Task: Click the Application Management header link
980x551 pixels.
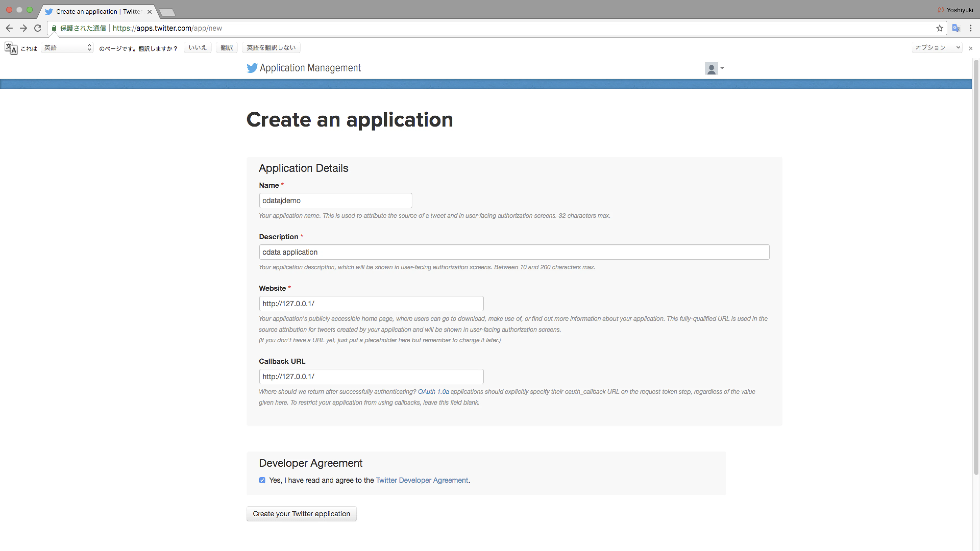Action: [x=310, y=68]
